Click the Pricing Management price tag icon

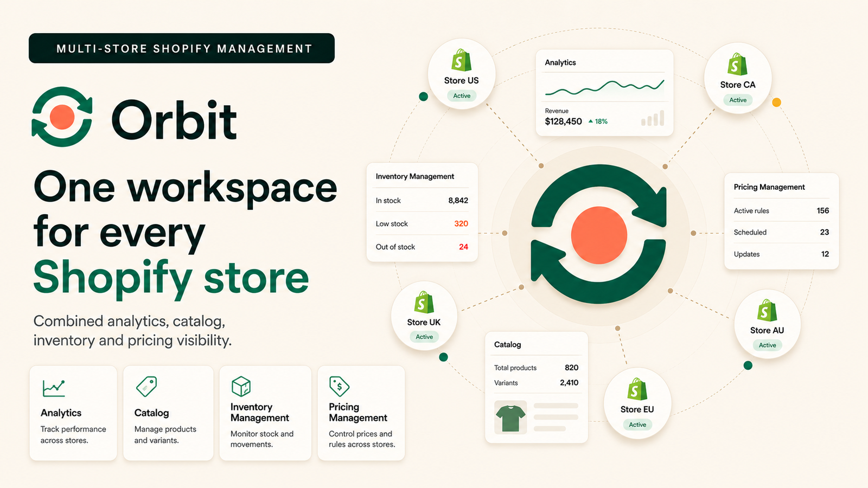coord(339,387)
